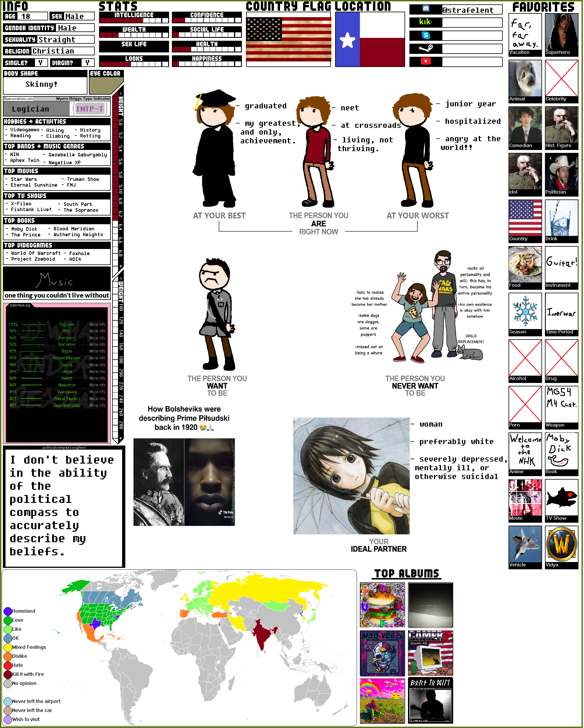Click the Sexuality field reading Straight

66,40
